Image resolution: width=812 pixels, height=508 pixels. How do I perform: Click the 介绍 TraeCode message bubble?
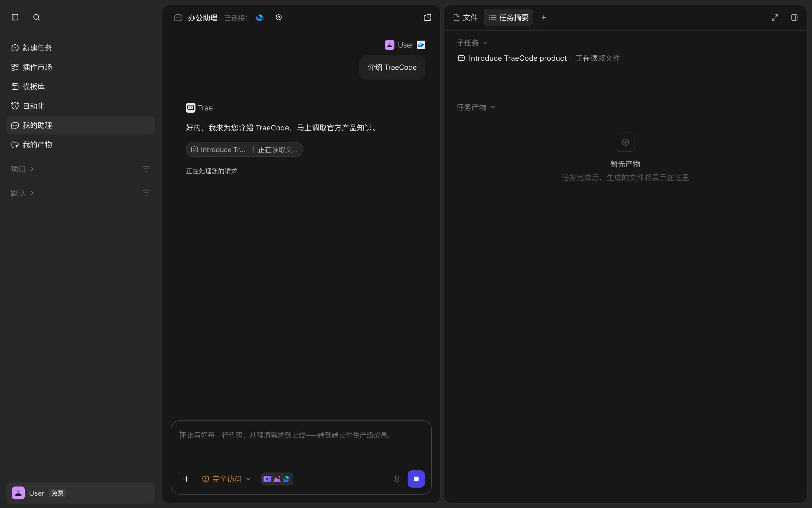coord(392,67)
